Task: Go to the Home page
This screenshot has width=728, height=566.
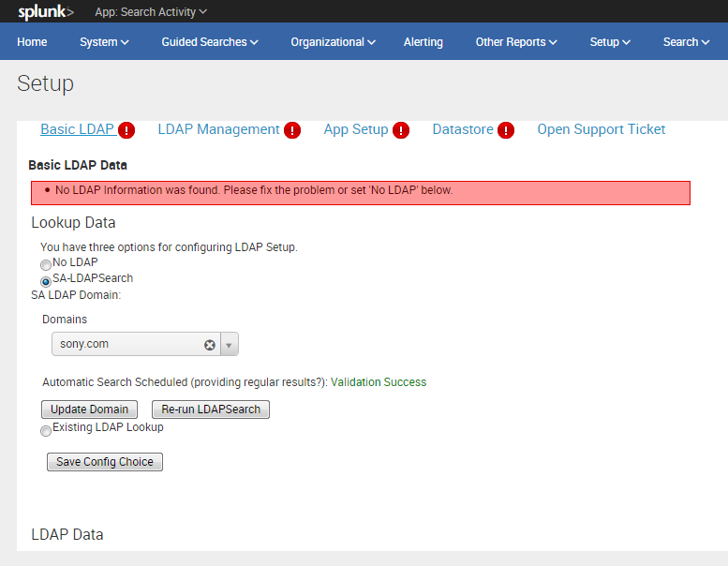Action: pyautogui.click(x=32, y=42)
